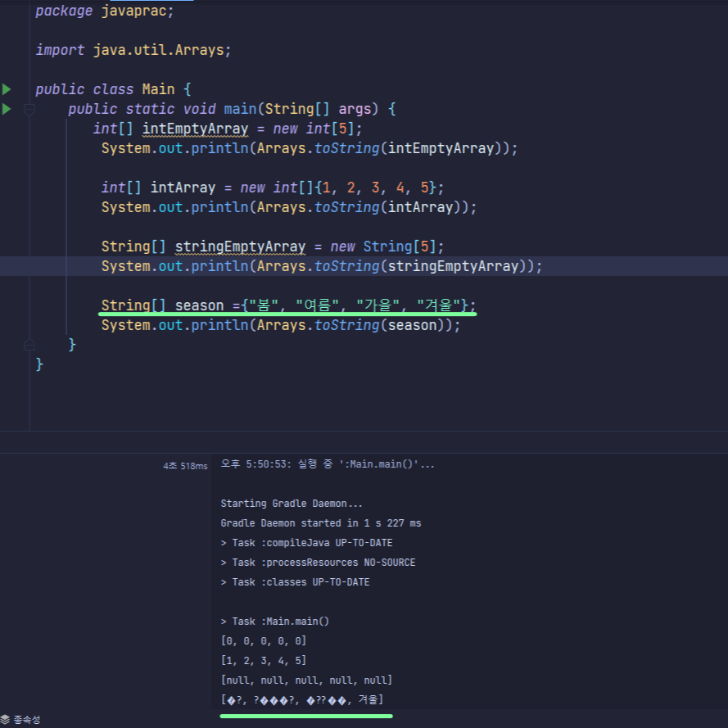Click the String[] season declaration line

click(x=288, y=305)
